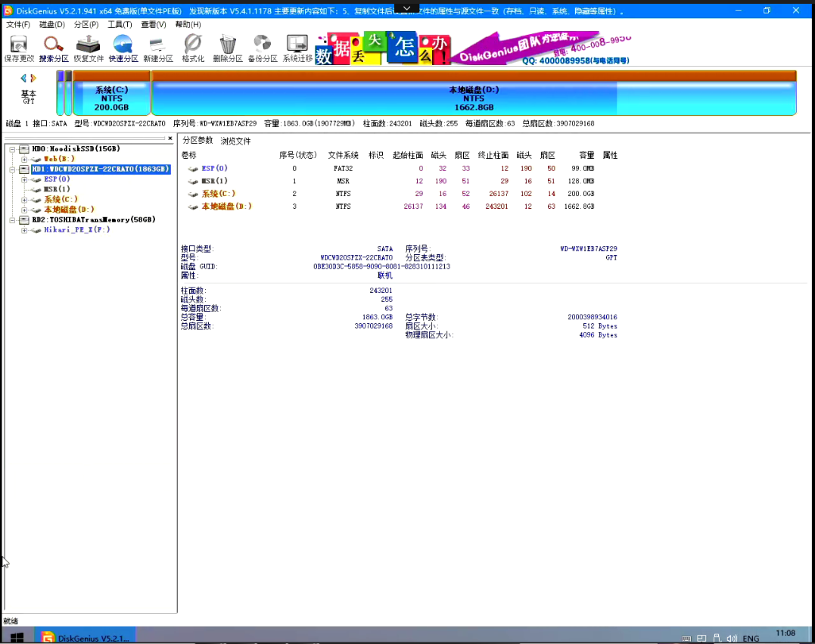815x644 pixels.
Task: Click the 新建分区 (New Partition) icon
Action: (157, 47)
